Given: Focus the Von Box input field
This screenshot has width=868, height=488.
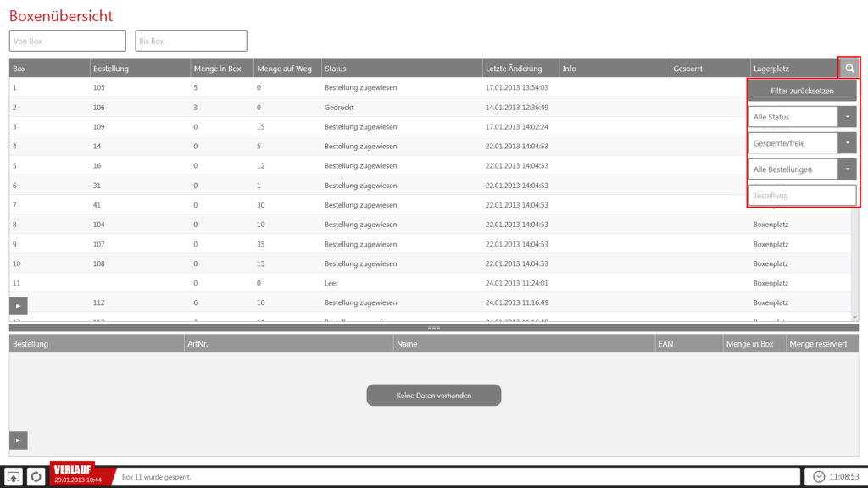Looking at the screenshot, I should [x=68, y=41].
